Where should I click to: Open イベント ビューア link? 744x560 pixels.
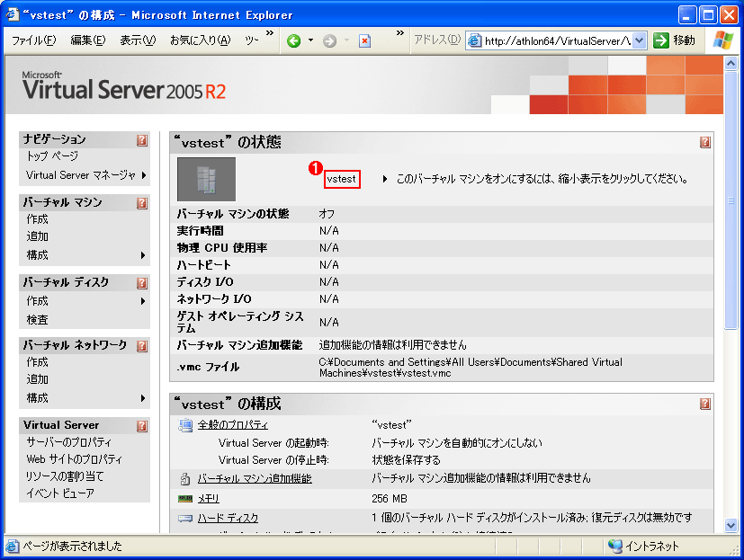click(60, 493)
